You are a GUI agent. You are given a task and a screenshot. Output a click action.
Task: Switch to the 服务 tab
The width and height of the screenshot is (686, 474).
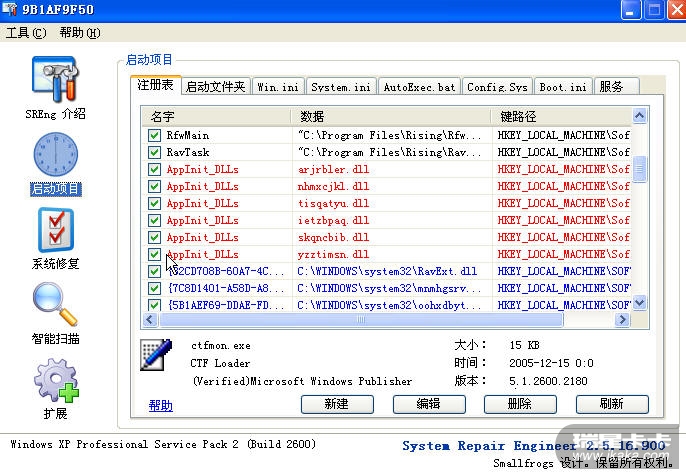tap(616, 87)
